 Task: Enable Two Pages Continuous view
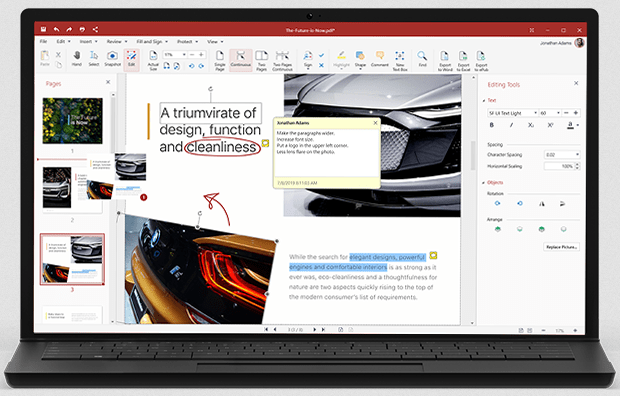click(x=282, y=61)
